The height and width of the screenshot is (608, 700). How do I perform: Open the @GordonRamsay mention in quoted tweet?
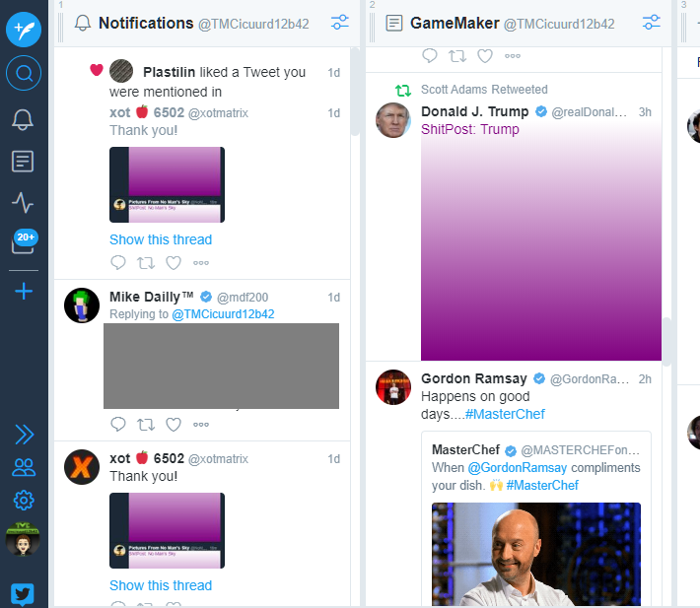click(518, 467)
